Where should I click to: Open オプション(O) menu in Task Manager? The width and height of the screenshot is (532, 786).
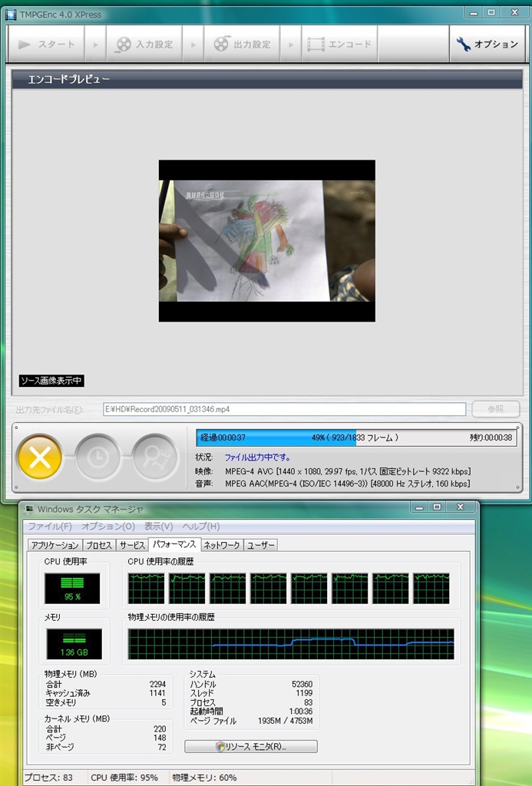[107, 527]
